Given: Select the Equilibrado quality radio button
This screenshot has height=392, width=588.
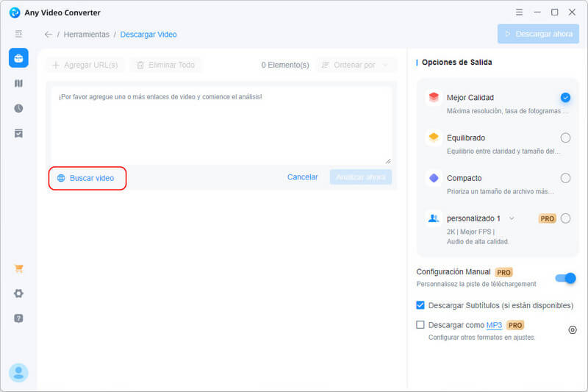Looking at the screenshot, I should click(565, 138).
